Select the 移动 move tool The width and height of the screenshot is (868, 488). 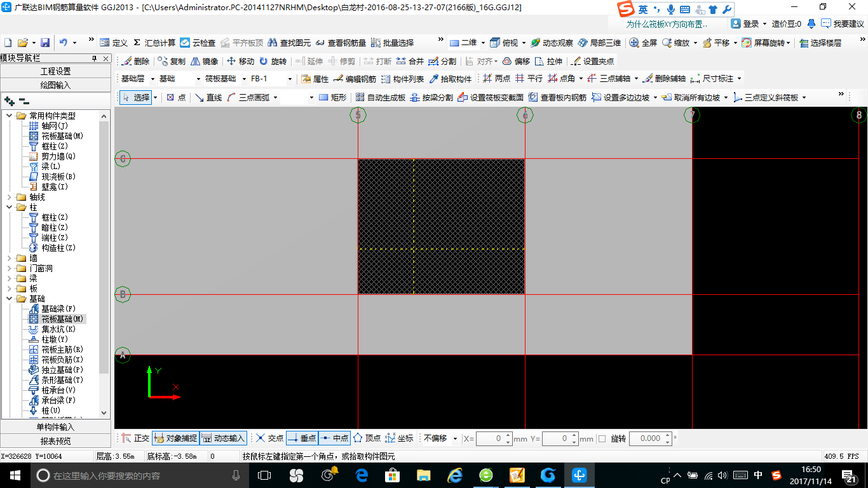pyautogui.click(x=240, y=62)
